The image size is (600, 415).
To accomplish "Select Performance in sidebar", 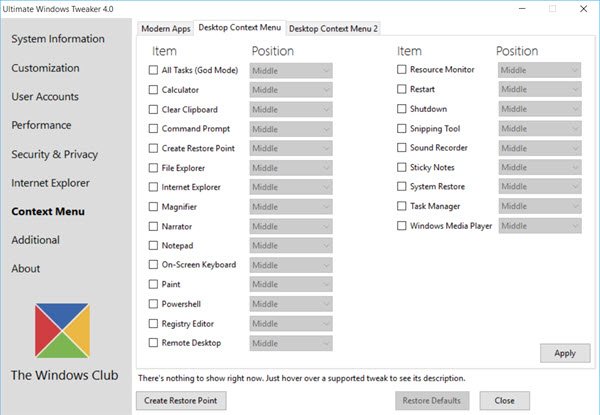I will (41, 125).
